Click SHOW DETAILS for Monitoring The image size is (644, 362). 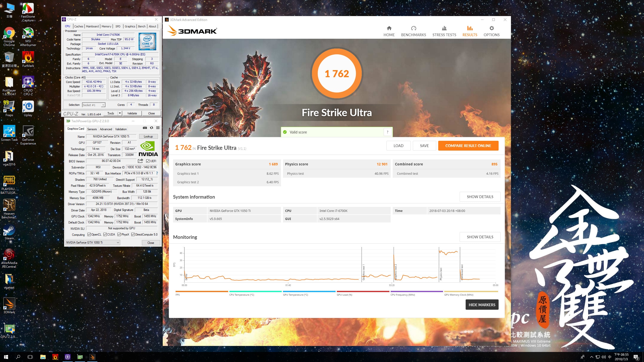pyautogui.click(x=480, y=237)
